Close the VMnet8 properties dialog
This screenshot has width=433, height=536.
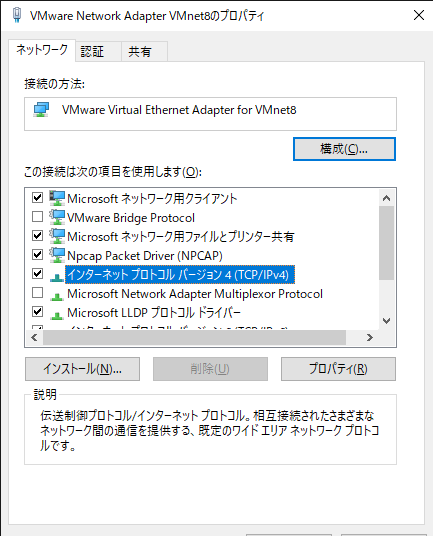[x=419, y=15]
